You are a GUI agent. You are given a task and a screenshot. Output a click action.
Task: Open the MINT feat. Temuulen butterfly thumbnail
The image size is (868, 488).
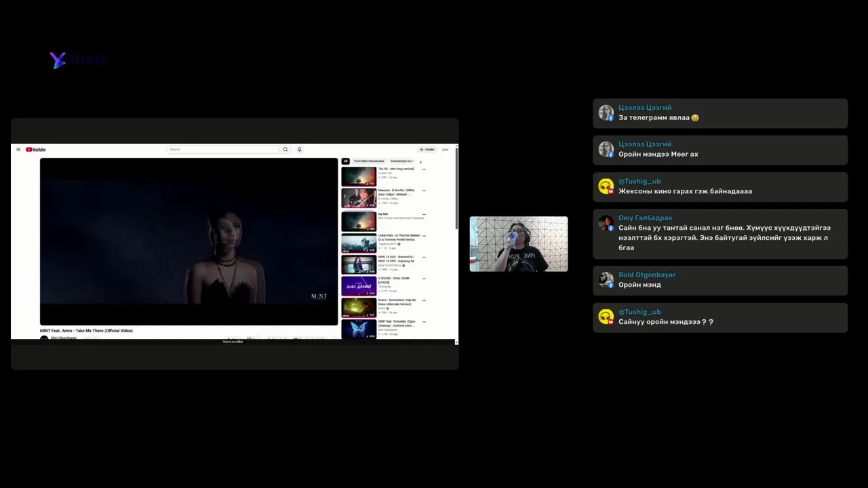click(x=359, y=329)
